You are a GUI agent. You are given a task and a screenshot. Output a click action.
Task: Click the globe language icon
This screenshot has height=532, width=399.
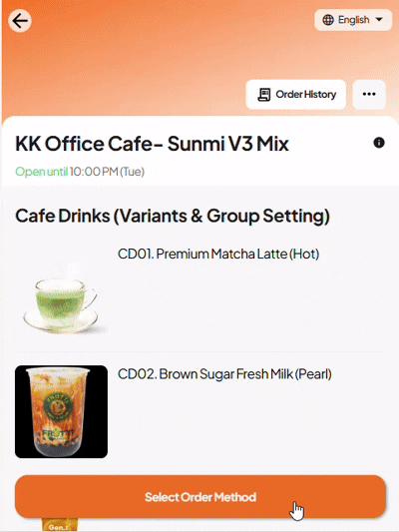[x=328, y=20]
